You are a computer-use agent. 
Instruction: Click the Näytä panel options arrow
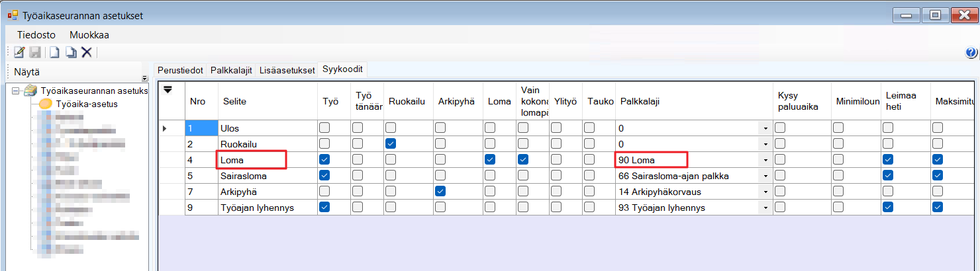144,78
